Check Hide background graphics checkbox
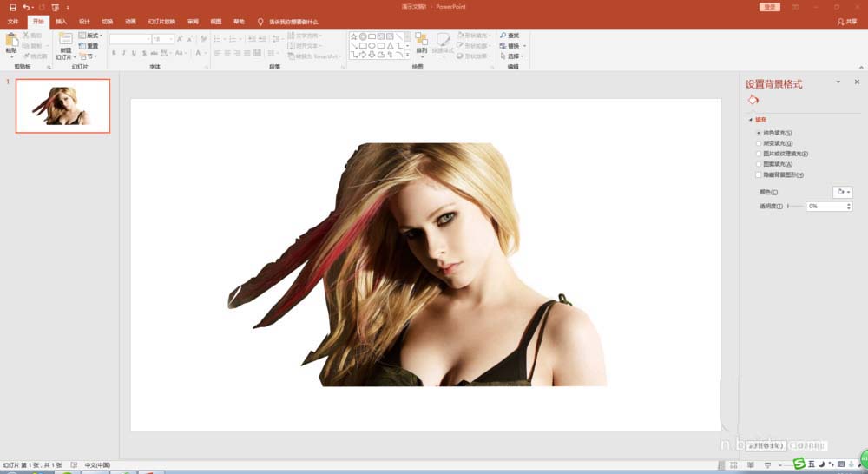The image size is (868, 474). [x=759, y=175]
